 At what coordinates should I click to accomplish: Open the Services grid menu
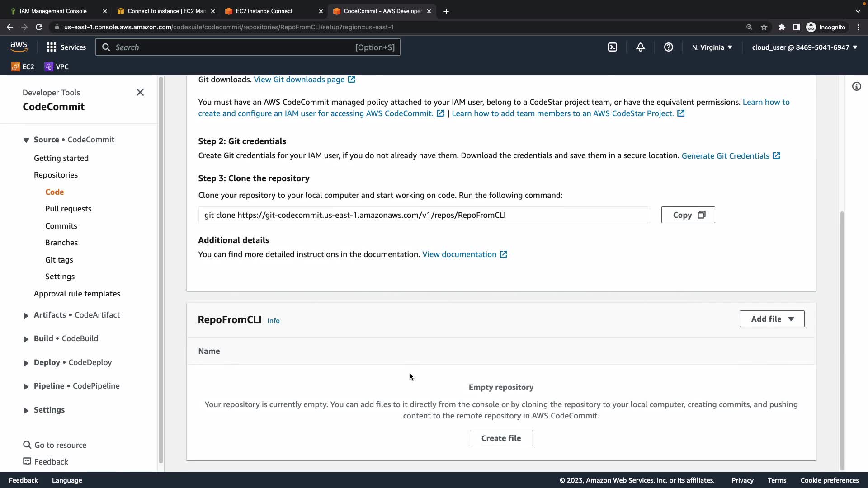click(x=66, y=47)
